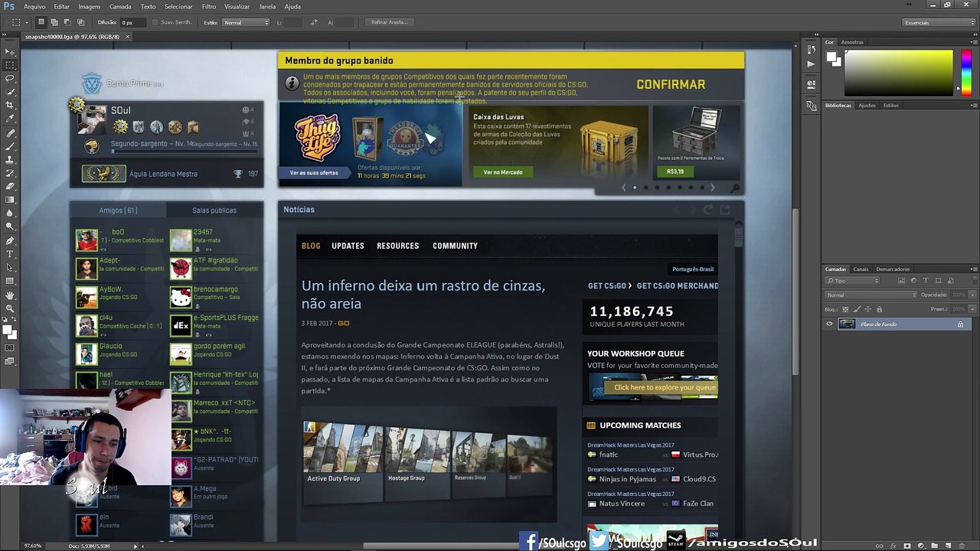This screenshot has height=551, width=980.
Task: Open the Preenchimento fill dropdown arrow
Action: point(972,309)
